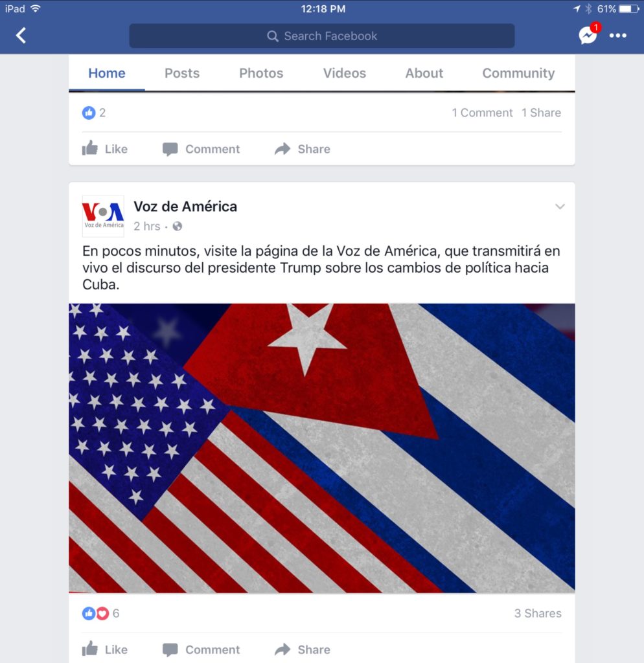Viewport: 644px width, 663px height.
Task: Open Messenger with one notification
Action: 590,34
